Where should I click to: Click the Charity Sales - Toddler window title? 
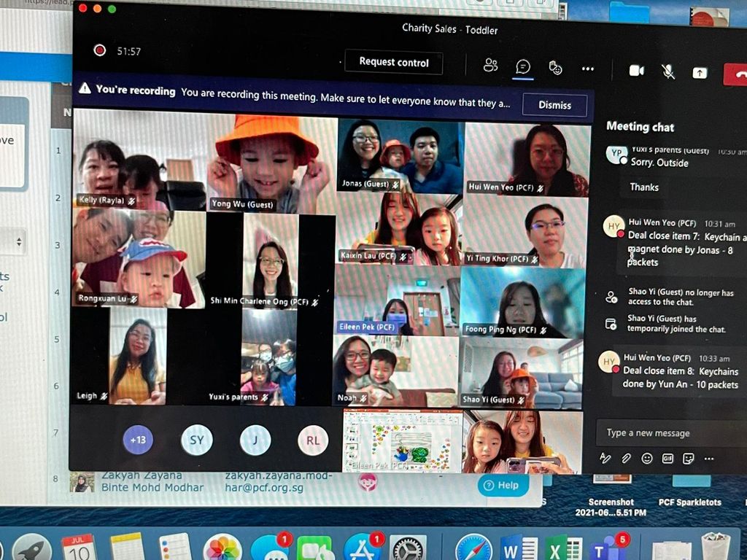449,29
